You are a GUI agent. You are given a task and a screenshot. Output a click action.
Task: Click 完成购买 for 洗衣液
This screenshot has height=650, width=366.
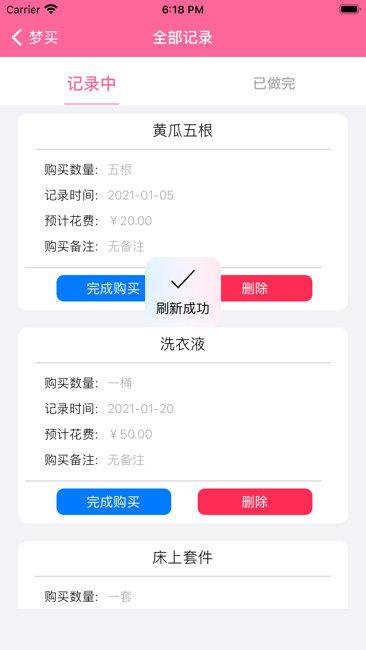[x=114, y=502]
